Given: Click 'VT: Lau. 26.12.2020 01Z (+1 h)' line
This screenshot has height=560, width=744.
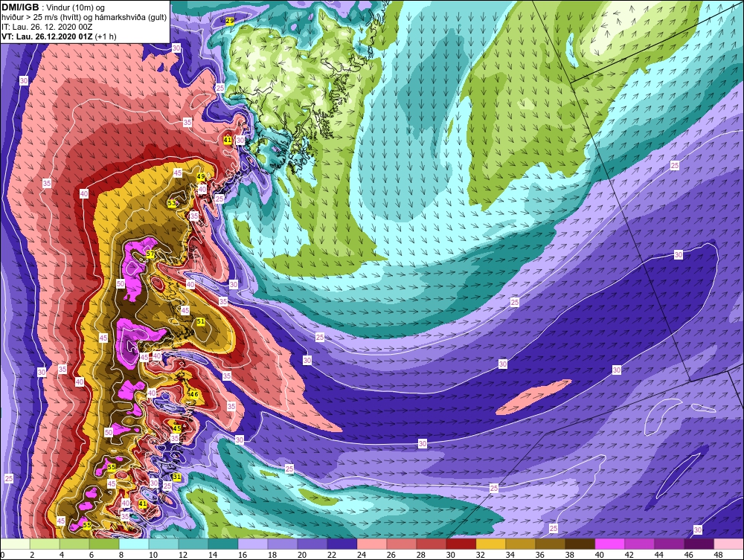Looking at the screenshot, I should tap(59, 36).
